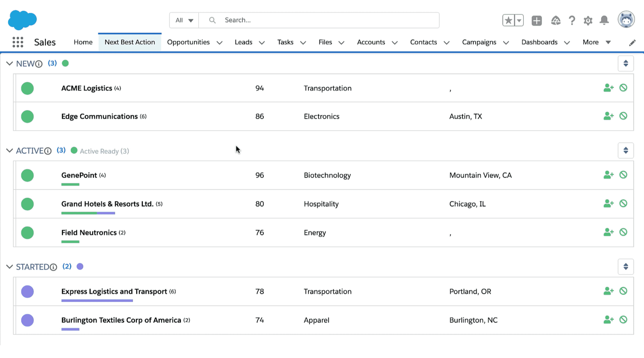Image resolution: width=644 pixels, height=358 pixels.
Task: Open the Field Neutronics account link
Action: coord(89,233)
